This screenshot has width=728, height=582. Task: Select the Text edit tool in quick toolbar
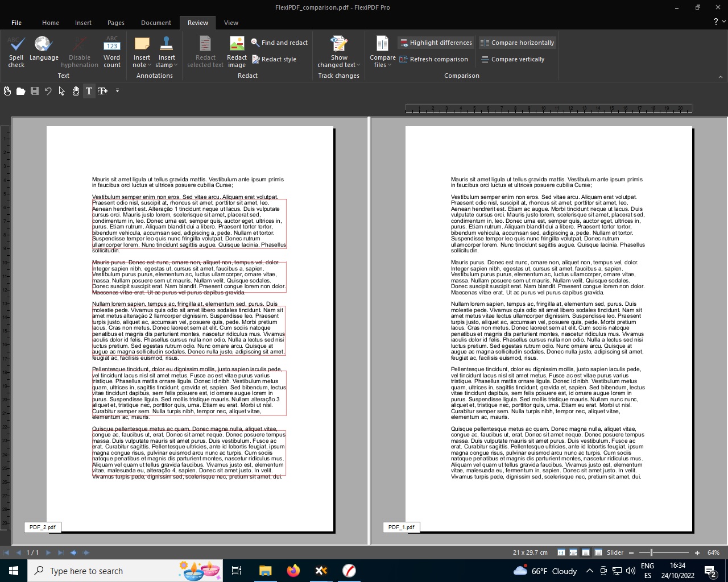pyautogui.click(x=89, y=91)
